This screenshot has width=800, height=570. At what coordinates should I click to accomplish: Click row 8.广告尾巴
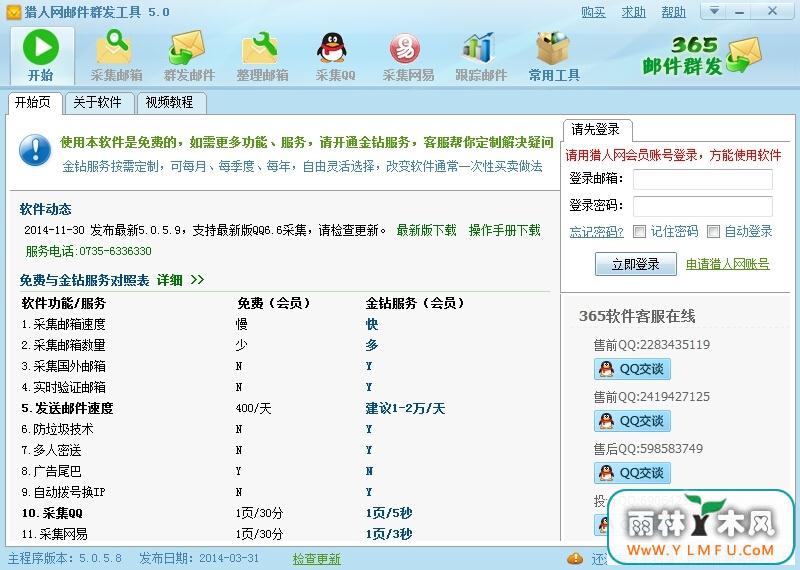[x=51, y=471]
